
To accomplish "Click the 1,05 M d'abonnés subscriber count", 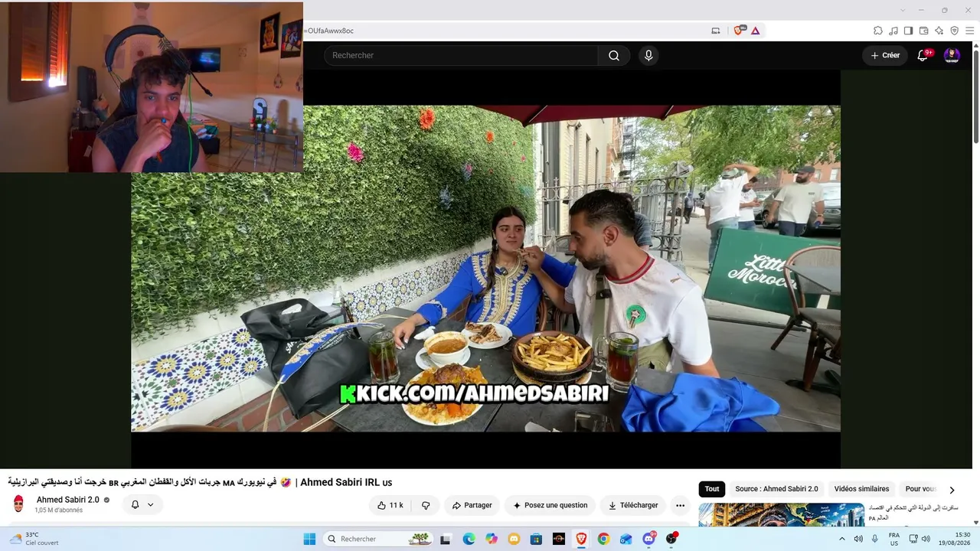I will coord(58,510).
